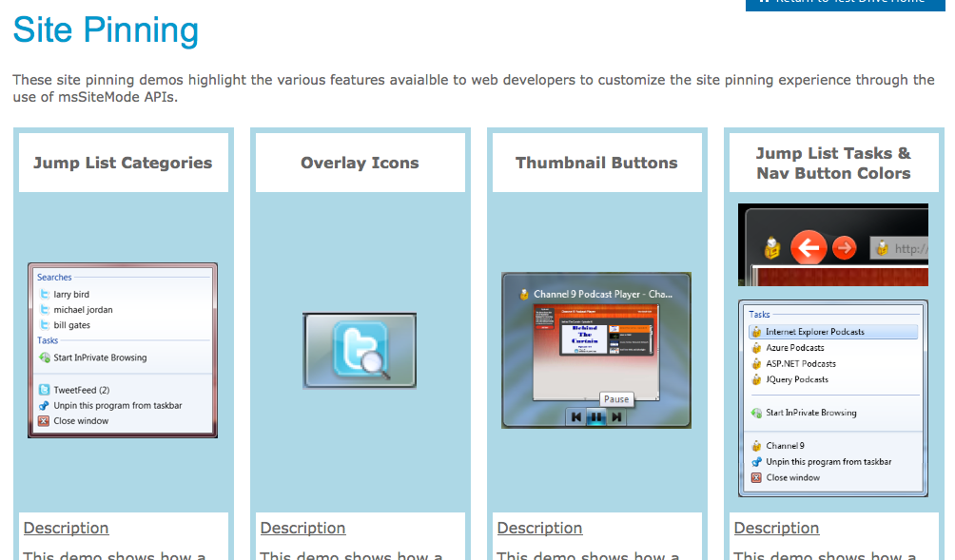Click the Twitter overlay icon image
Viewport: 955px width, 560px height.
360,351
